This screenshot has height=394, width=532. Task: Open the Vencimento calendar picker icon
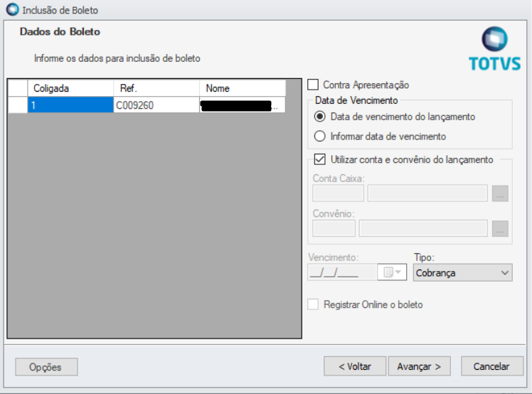[x=393, y=272]
